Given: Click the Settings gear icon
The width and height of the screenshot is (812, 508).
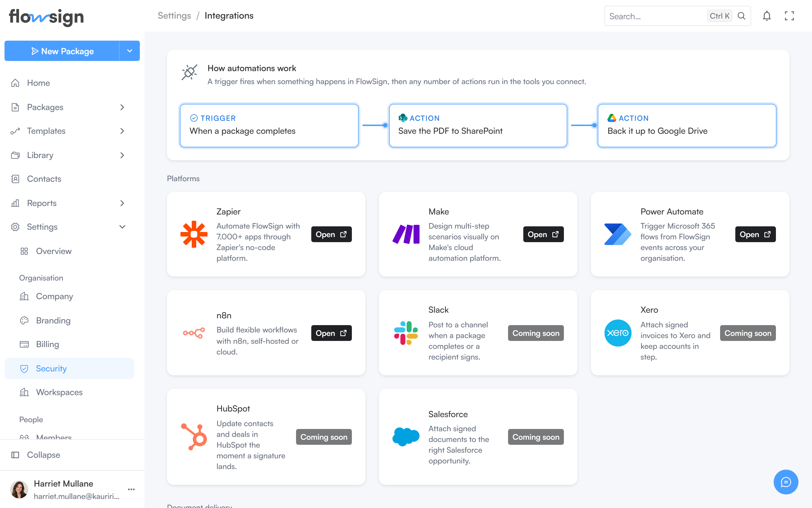Looking at the screenshot, I should pyautogui.click(x=15, y=227).
